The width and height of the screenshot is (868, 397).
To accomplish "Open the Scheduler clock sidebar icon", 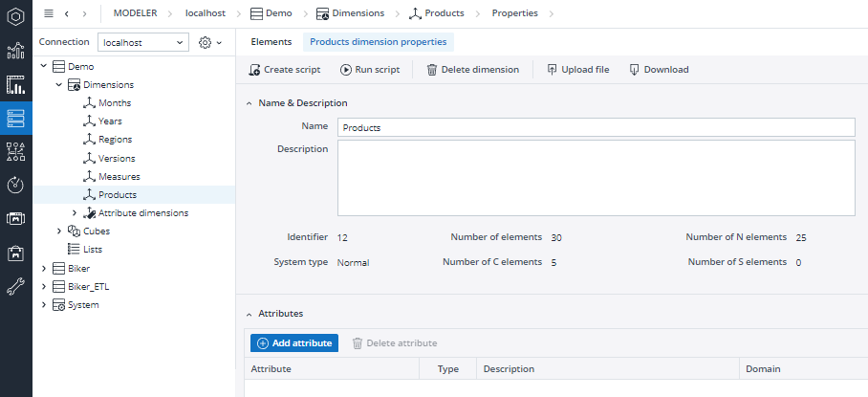I will click(16, 185).
